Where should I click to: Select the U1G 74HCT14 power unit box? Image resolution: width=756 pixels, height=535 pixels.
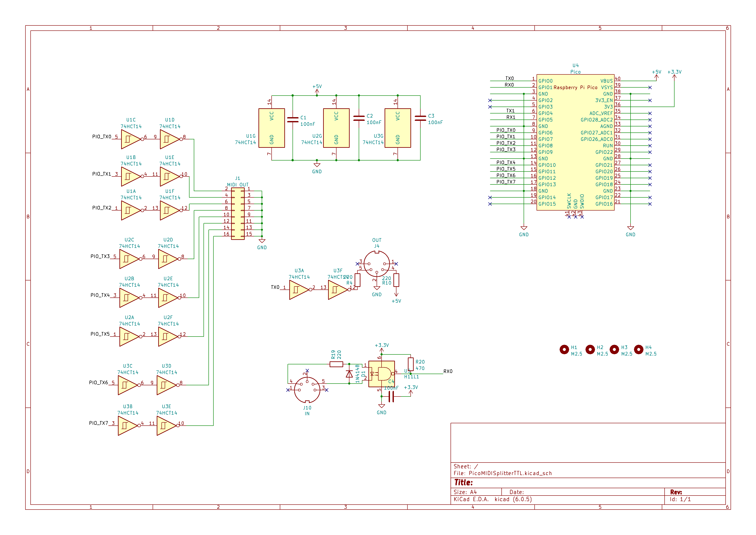(272, 128)
